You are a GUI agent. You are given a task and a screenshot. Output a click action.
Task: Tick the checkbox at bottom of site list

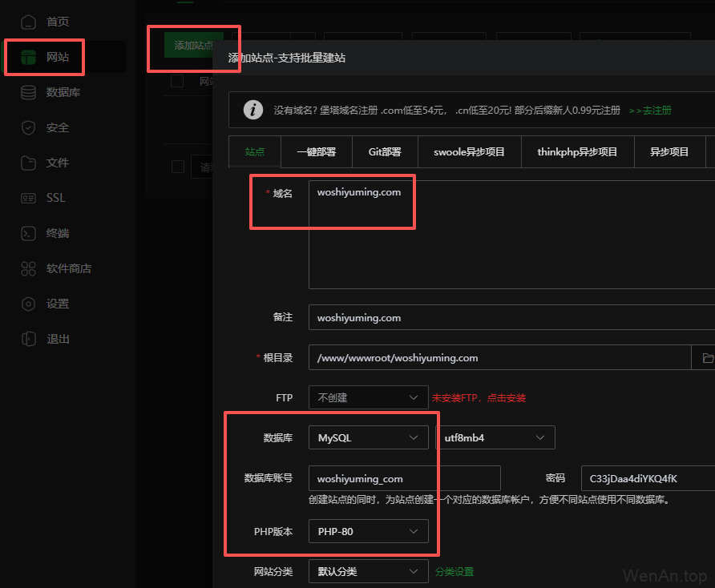pyautogui.click(x=177, y=167)
